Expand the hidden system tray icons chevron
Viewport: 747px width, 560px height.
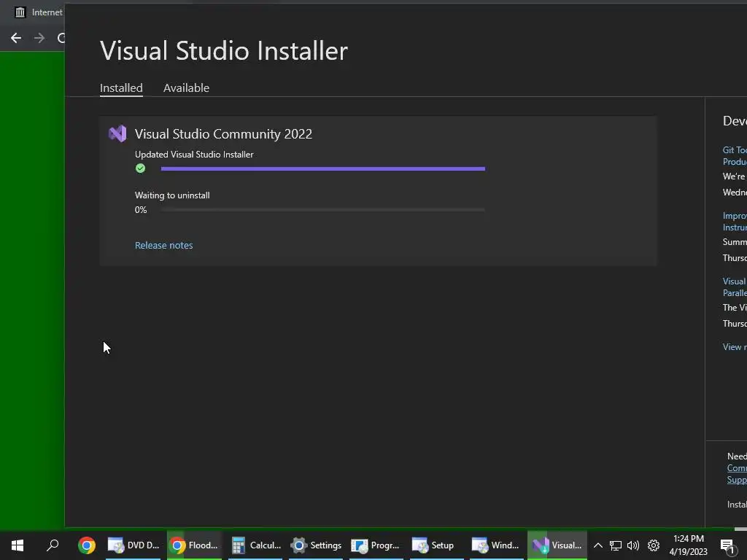pos(598,545)
